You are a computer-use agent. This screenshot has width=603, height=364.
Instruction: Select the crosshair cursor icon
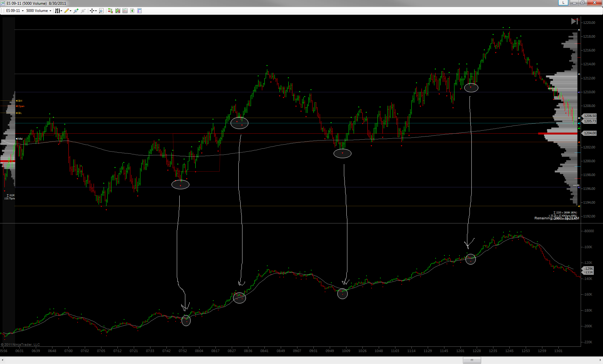click(x=92, y=11)
